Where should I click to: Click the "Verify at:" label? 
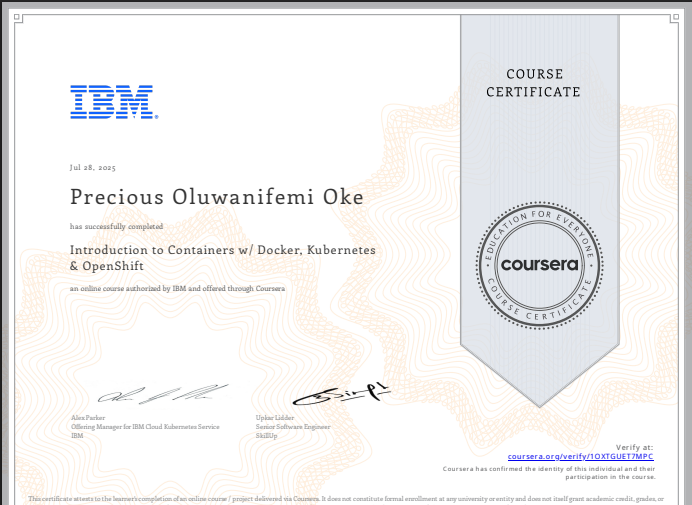(x=634, y=447)
